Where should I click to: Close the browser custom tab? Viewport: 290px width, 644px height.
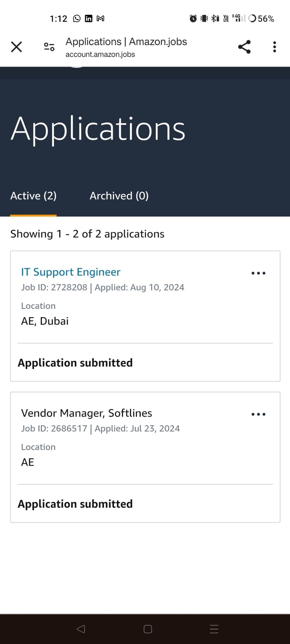coord(16,47)
